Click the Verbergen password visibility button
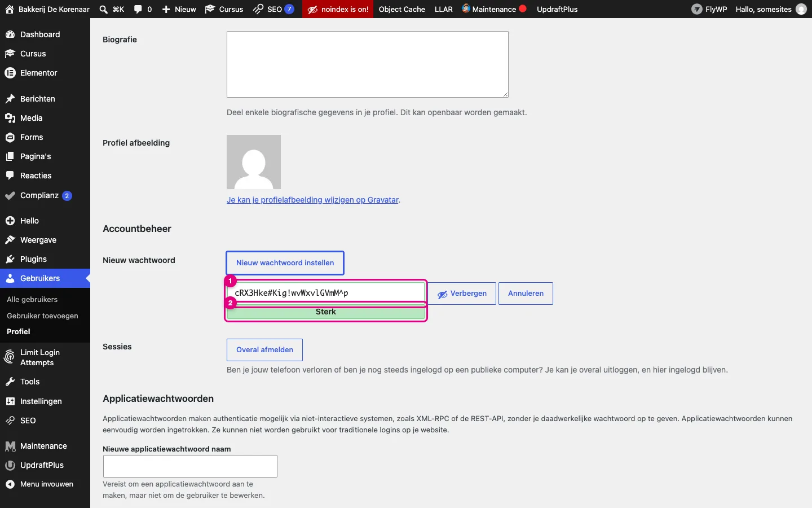This screenshot has height=508, width=812. coord(462,294)
